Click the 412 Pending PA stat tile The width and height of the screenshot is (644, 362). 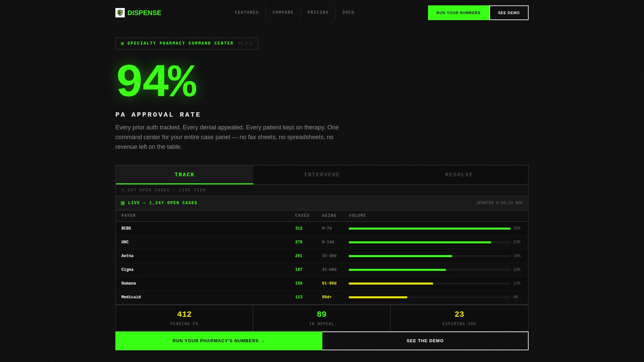tap(184, 318)
